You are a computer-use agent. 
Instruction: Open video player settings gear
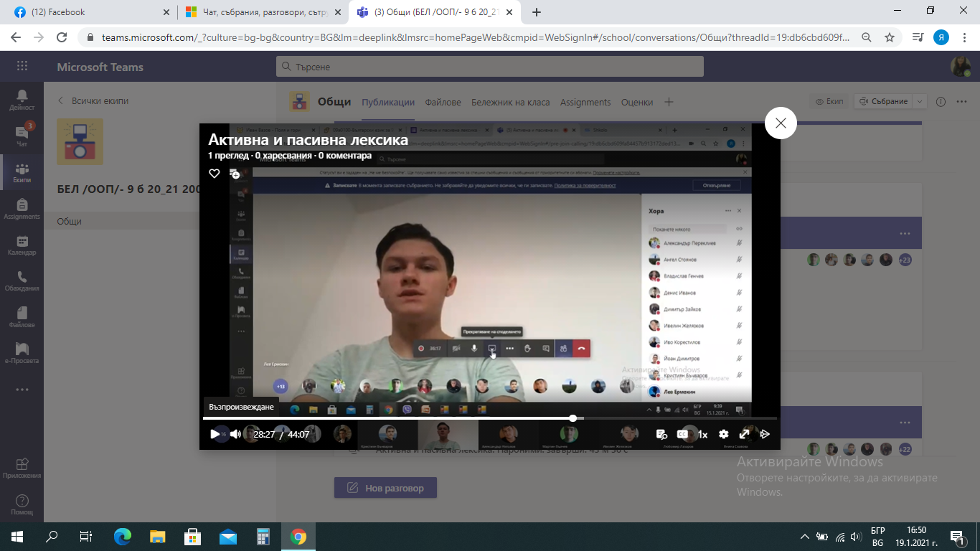point(724,434)
